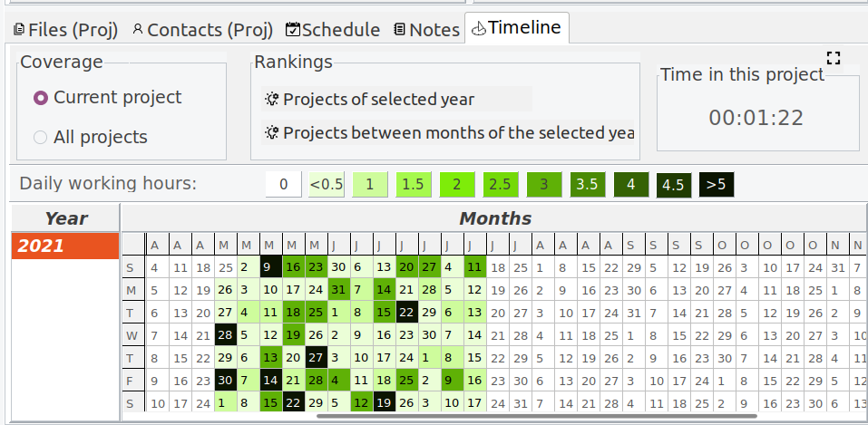The width and height of the screenshot is (868, 425).
Task: Open the Files (Proj) tab
Action: pos(66,30)
